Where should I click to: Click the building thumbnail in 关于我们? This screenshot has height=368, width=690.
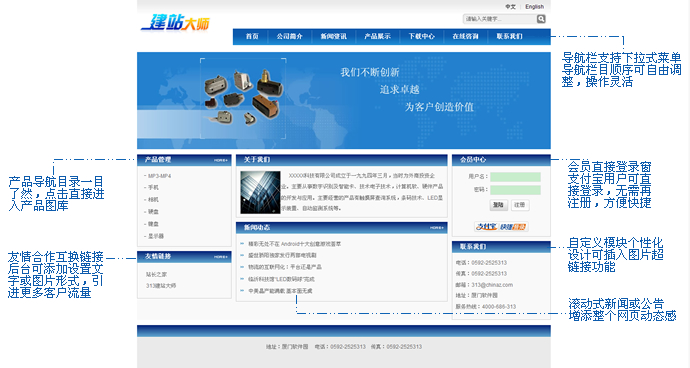tap(260, 192)
